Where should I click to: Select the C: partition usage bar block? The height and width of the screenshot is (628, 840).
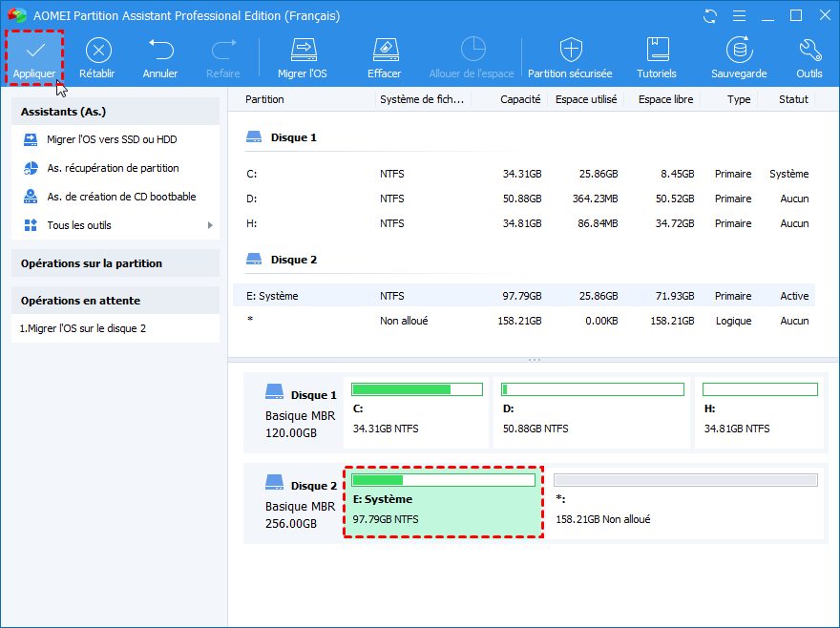click(x=416, y=410)
